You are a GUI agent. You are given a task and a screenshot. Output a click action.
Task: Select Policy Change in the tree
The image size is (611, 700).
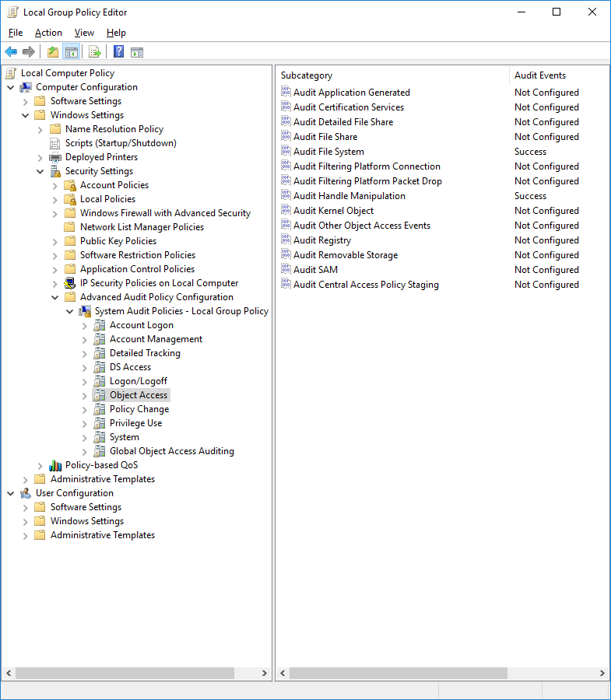[139, 409]
